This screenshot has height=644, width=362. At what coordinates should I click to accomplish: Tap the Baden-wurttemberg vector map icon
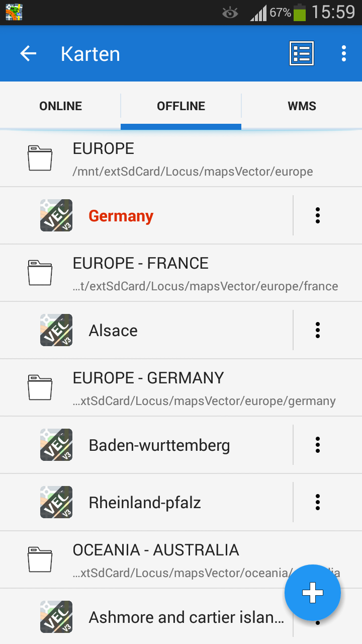tap(56, 445)
